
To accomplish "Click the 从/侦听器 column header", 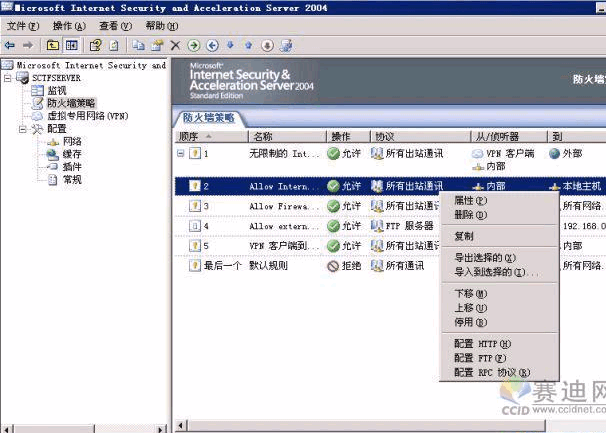I will [x=509, y=136].
